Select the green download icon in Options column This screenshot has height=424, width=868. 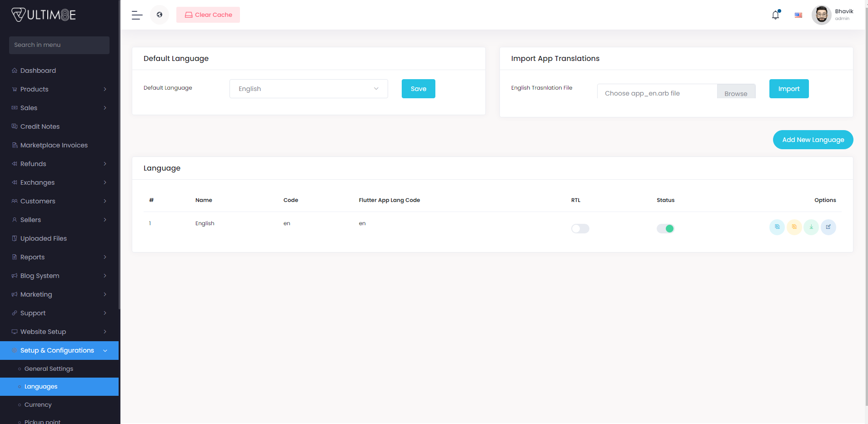click(x=812, y=227)
